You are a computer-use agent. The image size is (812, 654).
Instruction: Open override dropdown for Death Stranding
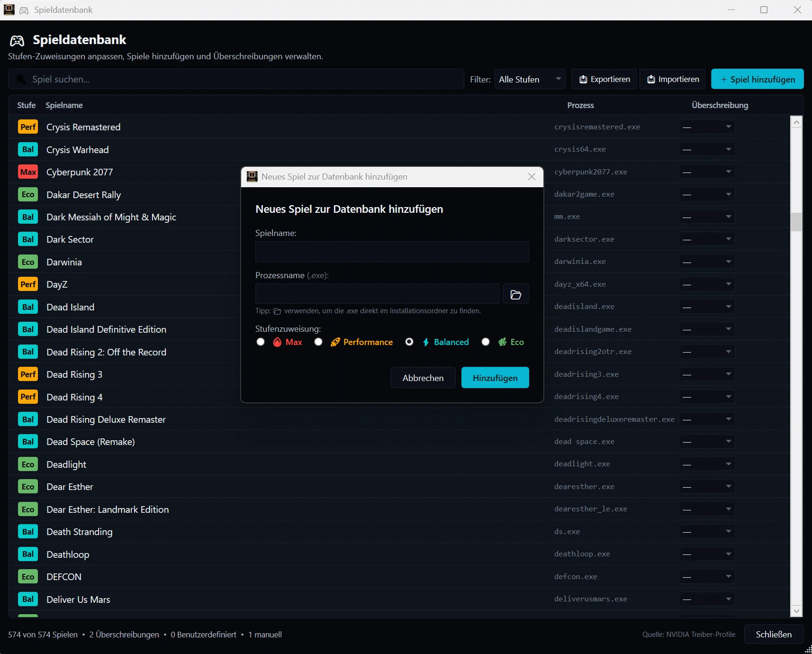(707, 532)
